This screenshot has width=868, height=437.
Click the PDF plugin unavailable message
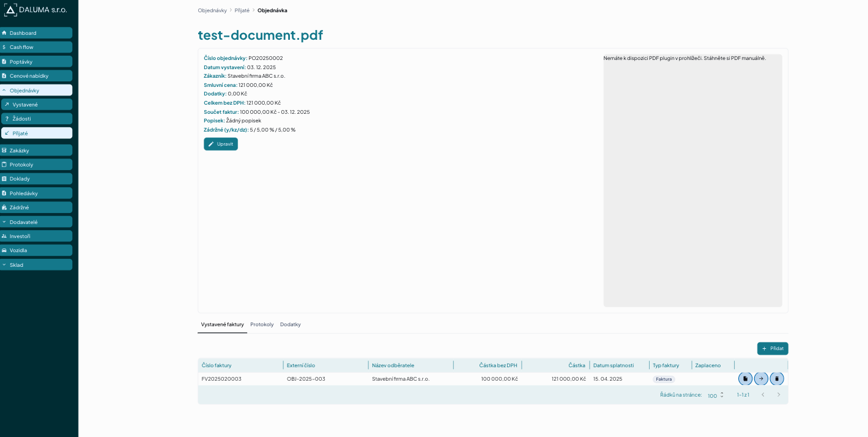684,58
